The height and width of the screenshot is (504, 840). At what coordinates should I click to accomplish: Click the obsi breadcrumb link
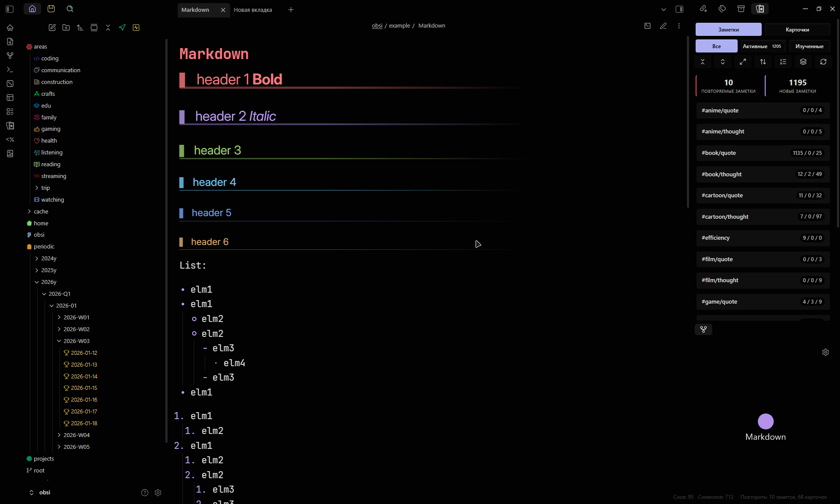[x=377, y=26]
